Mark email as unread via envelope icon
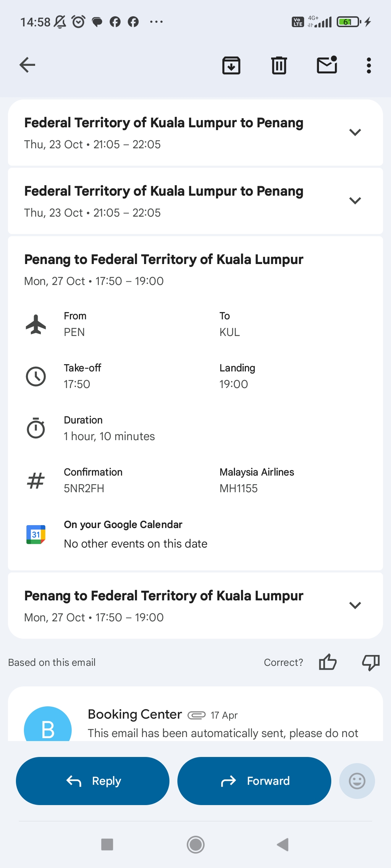This screenshot has height=868, width=391. 327,65
